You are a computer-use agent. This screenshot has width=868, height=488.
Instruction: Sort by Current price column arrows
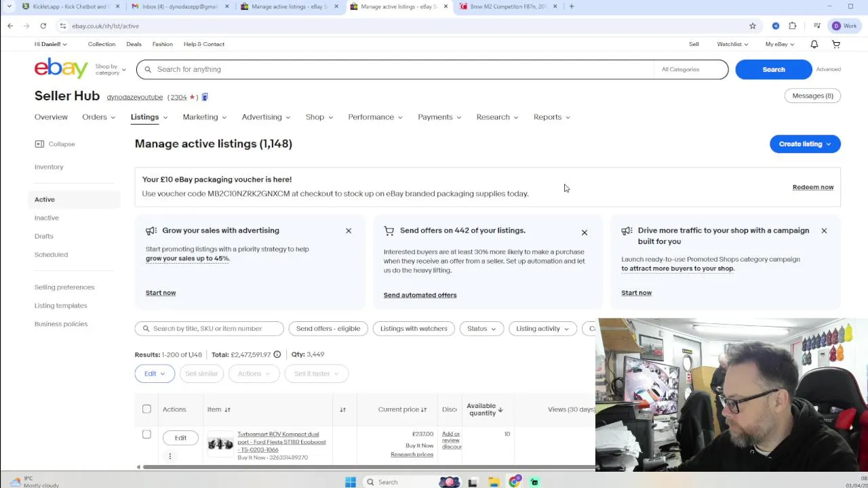(424, 409)
